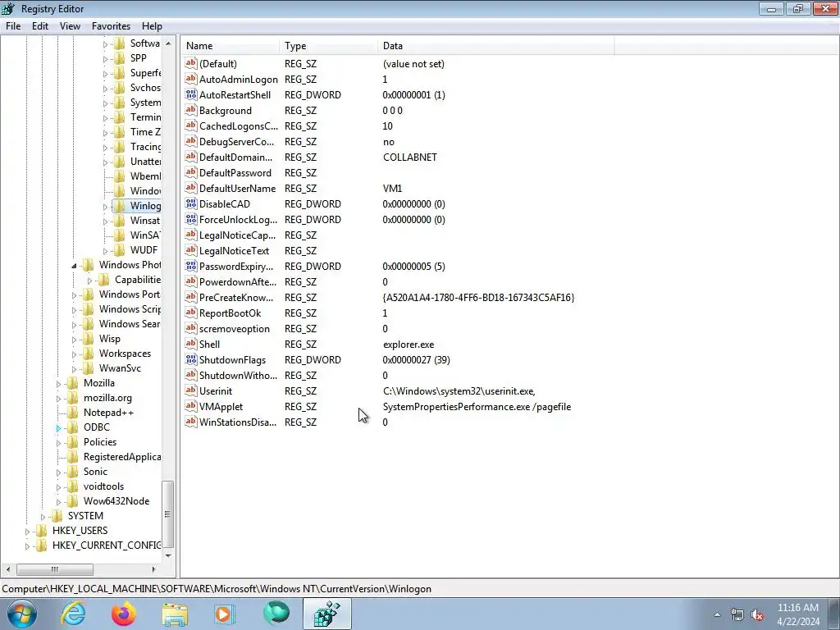Open Windows Explorer from taskbar
Screen dimensions: 840x630
[x=175, y=614]
